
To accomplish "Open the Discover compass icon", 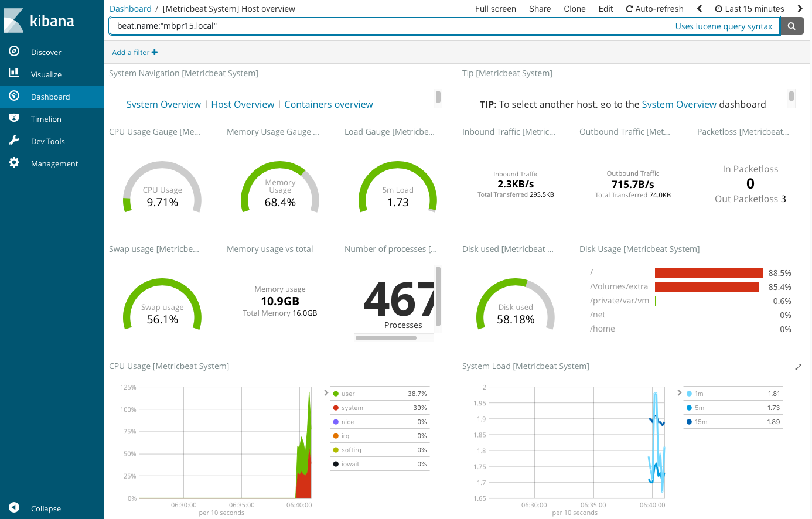I will tap(14, 52).
